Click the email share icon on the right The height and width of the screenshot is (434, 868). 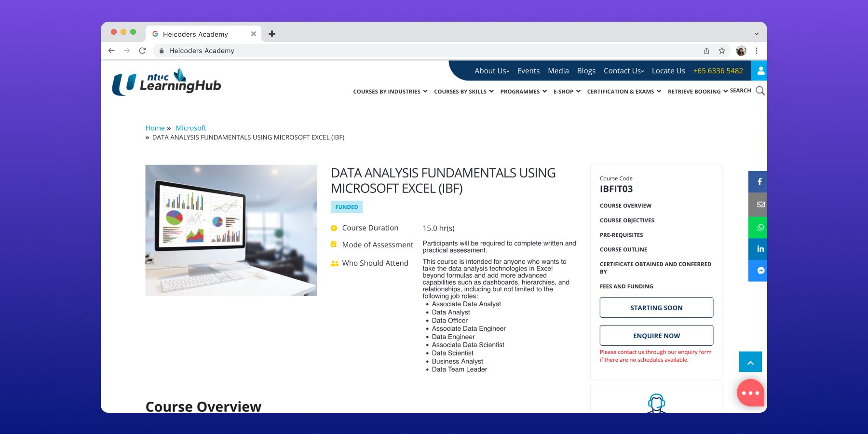(759, 204)
